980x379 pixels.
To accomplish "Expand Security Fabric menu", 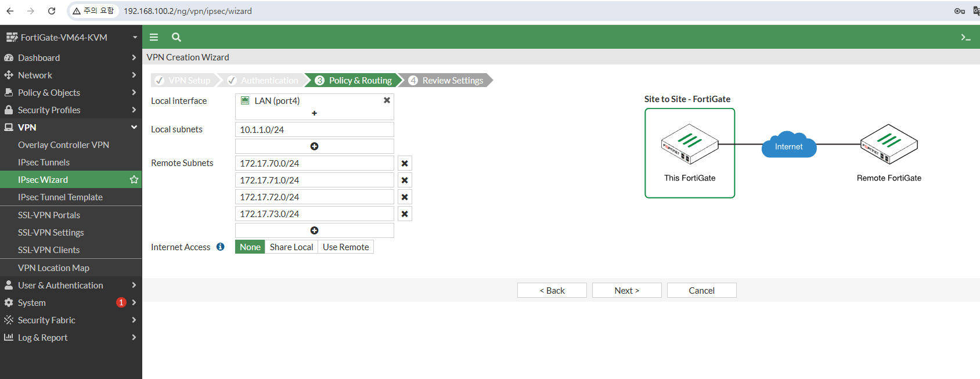I will tap(71, 320).
